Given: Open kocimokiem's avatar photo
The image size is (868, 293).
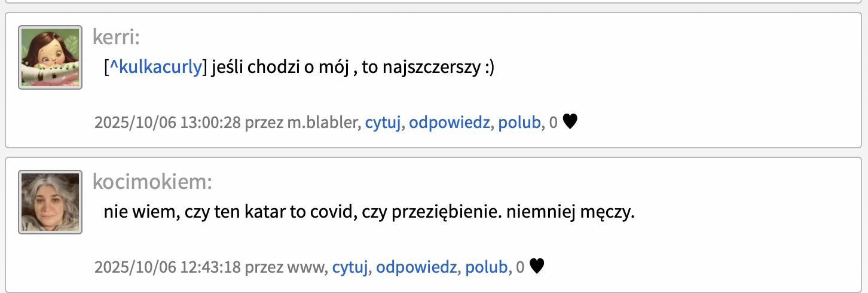Looking at the screenshot, I should [50, 202].
